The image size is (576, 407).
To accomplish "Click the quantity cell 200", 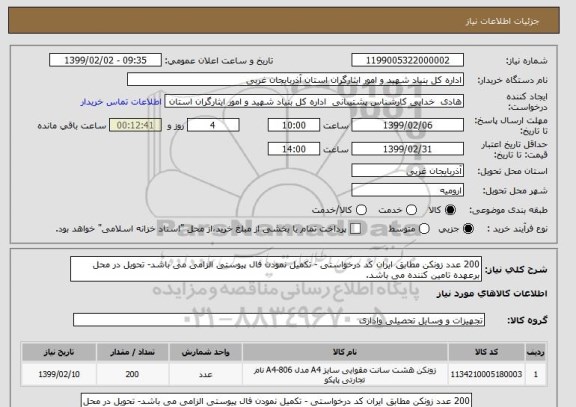I will click(x=132, y=374).
